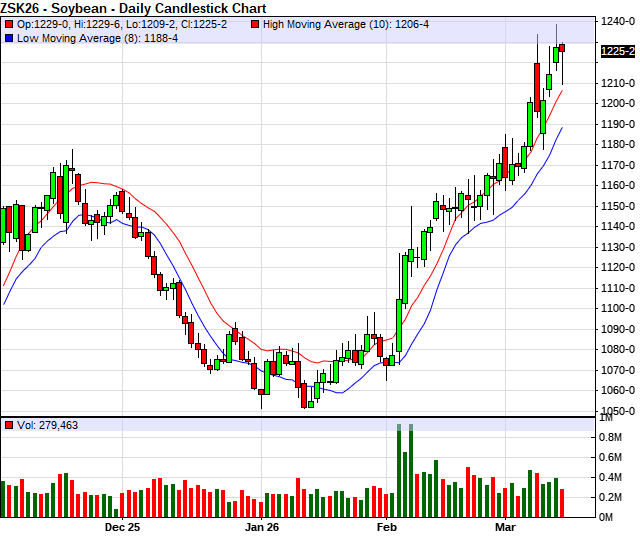Click the Vol: 279,463 volume readout
Image resolution: width=640 pixels, height=536 pixels.
[x=48, y=425]
